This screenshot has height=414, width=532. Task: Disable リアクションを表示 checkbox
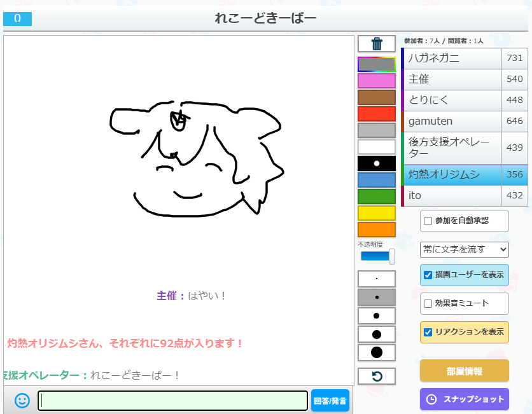(428, 332)
